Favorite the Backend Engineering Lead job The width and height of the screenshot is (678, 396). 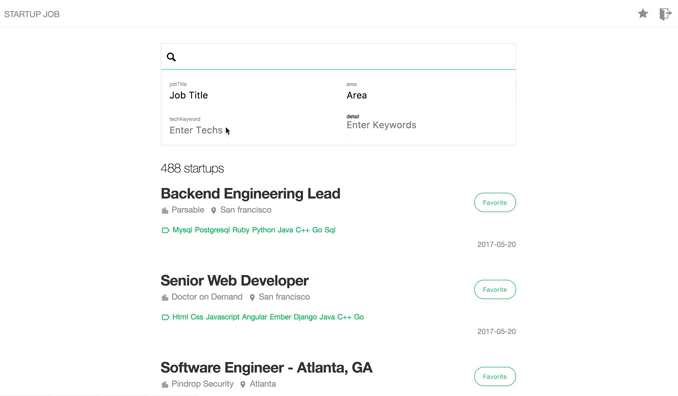click(x=495, y=202)
